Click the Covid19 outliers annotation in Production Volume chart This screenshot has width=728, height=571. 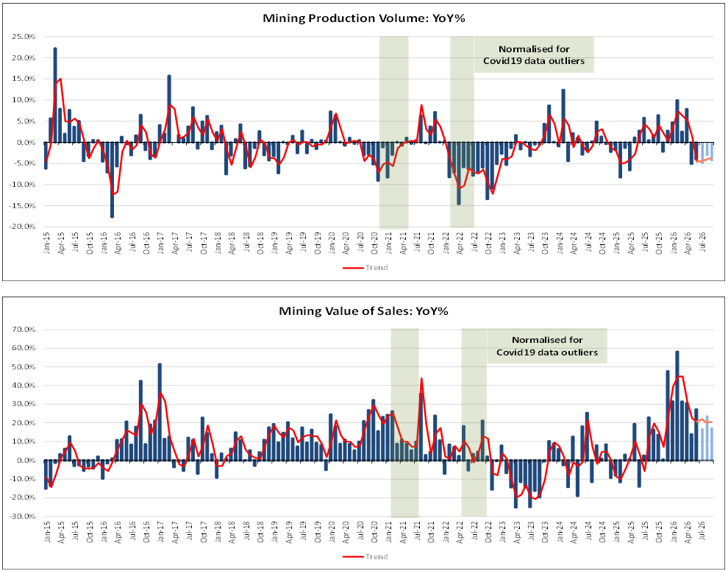pyautogui.click(x=534, y=55)
